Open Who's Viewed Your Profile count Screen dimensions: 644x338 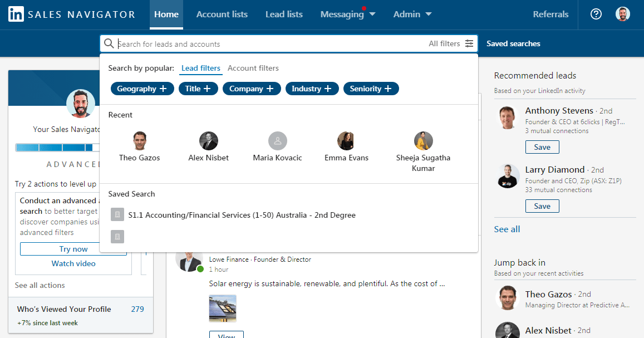click(x=137, y=309)
